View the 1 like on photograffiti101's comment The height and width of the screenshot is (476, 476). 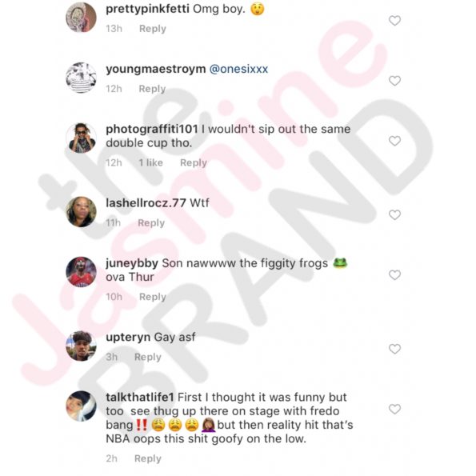[x=151, y=162]
